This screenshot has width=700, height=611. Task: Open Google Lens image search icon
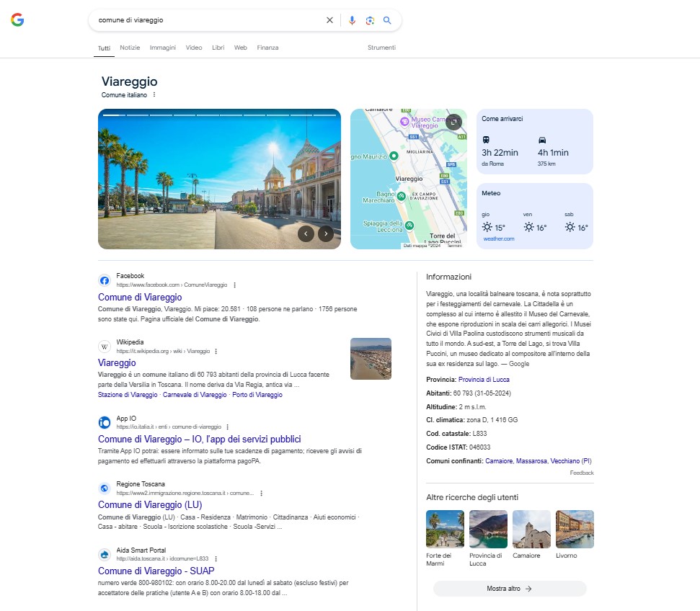click(x=370, y=20)
